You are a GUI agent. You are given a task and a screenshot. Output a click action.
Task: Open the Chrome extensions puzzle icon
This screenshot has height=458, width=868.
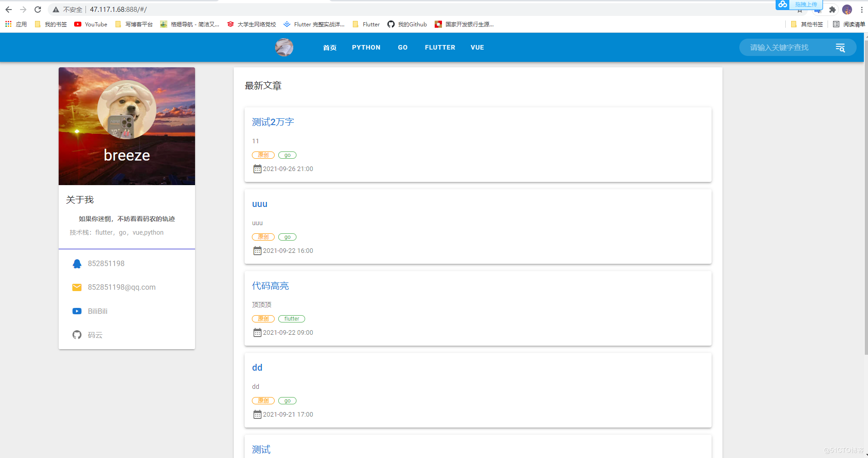point(833,10)
